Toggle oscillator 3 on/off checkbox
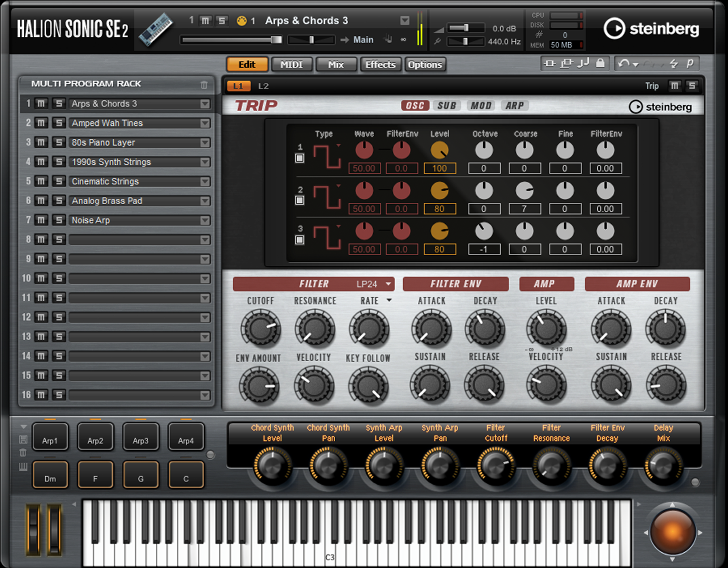 pyautogui.click(x=300, y=240)
